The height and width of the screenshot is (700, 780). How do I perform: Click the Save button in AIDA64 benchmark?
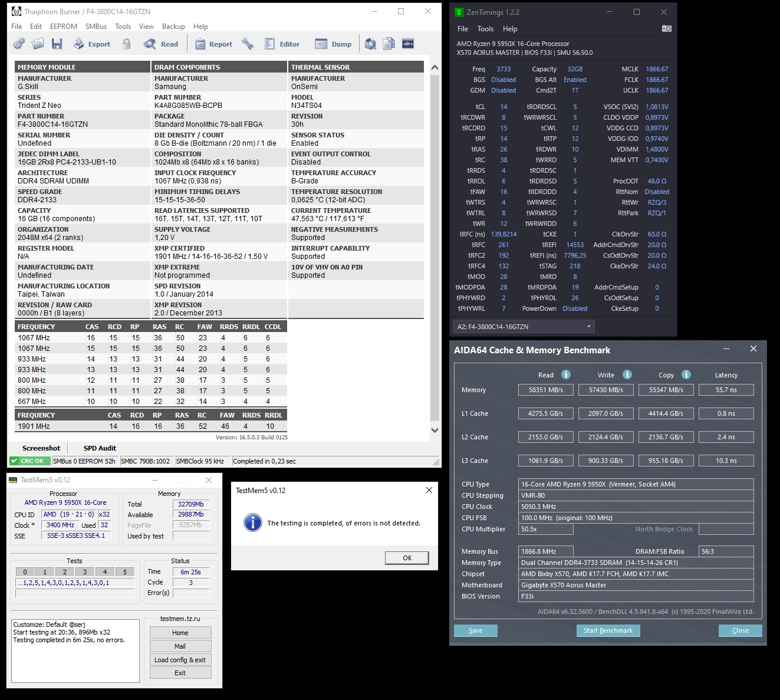pos(476,630)
